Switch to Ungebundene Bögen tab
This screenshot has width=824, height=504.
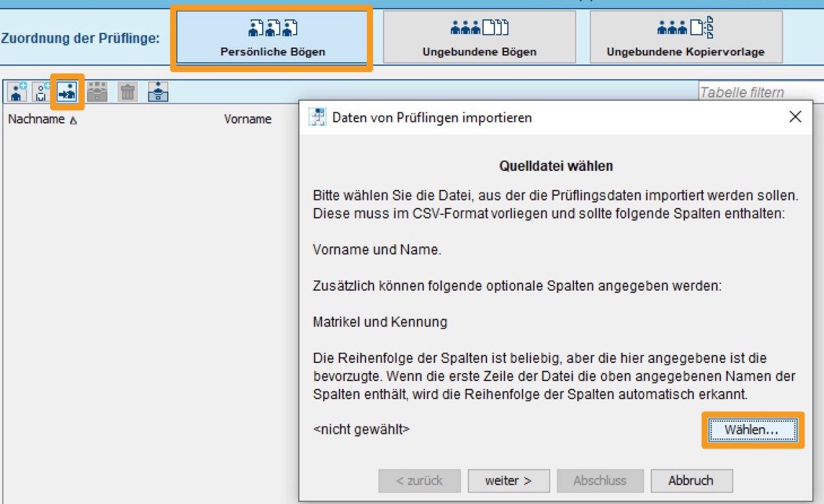(x=479, y=37)
